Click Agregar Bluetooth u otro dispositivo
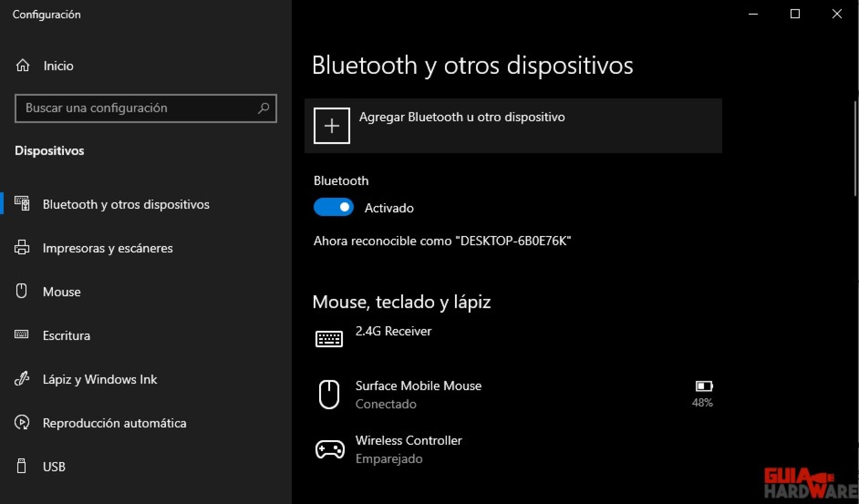 [x=513, y=126]
